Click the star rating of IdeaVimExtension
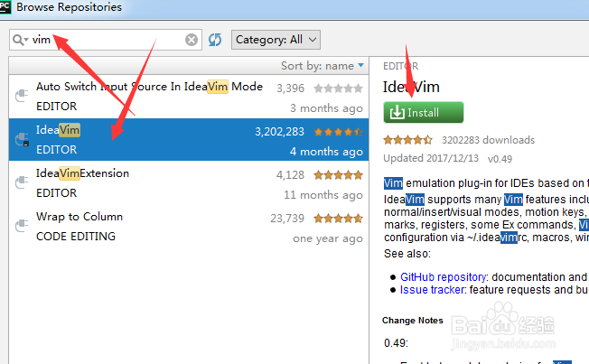Screen dimensions: 589x364 coord(339,175)
